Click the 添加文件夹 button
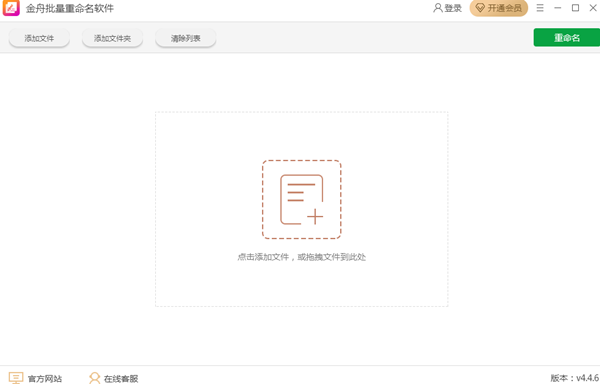The image size is (600, 384). coord(112,38)
